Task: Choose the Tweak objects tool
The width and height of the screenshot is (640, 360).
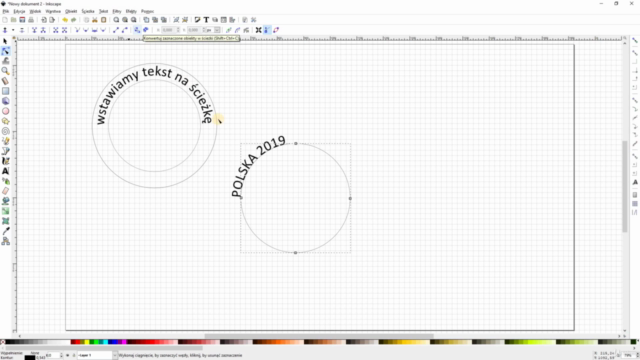Action: (x=5, y=61)
